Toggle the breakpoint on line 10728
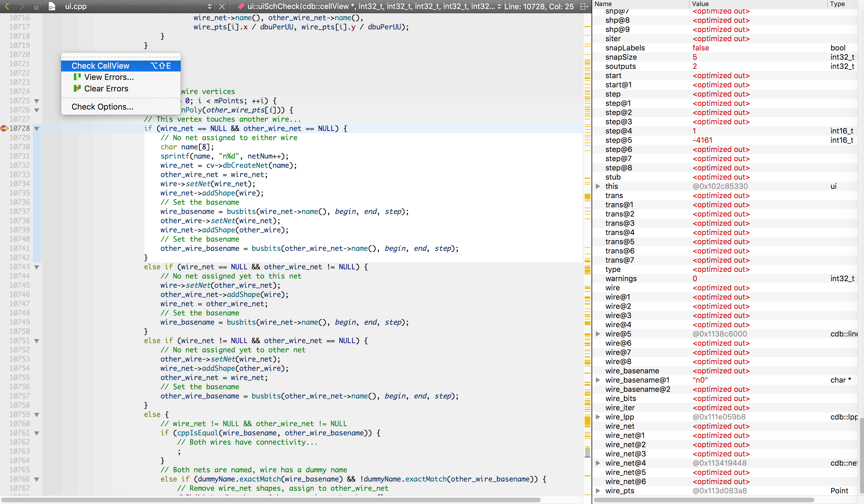This screenshot has width=864, height=504. coord(4,128)
